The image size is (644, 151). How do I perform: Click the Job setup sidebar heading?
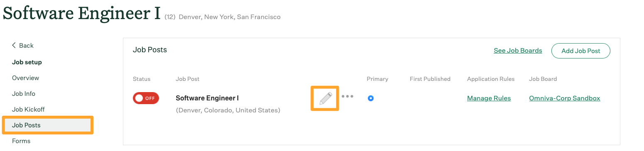(27, 62)
